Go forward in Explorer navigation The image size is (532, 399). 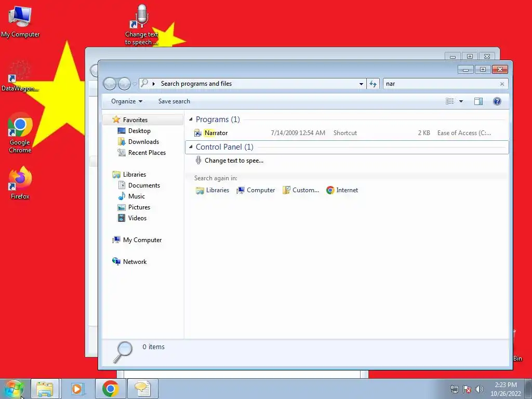click(x=124, y=84)
